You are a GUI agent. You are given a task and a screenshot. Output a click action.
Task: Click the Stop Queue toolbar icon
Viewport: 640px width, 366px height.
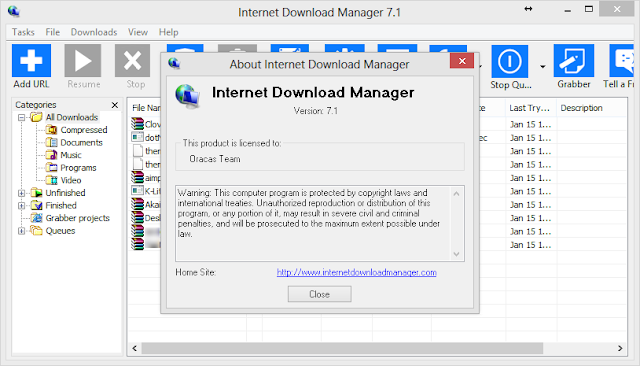point(510,61)
